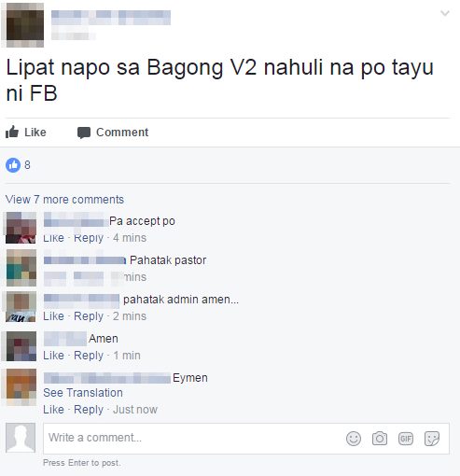Click the Like text button on post
The image size is (460, 476).
click(35, 133)
